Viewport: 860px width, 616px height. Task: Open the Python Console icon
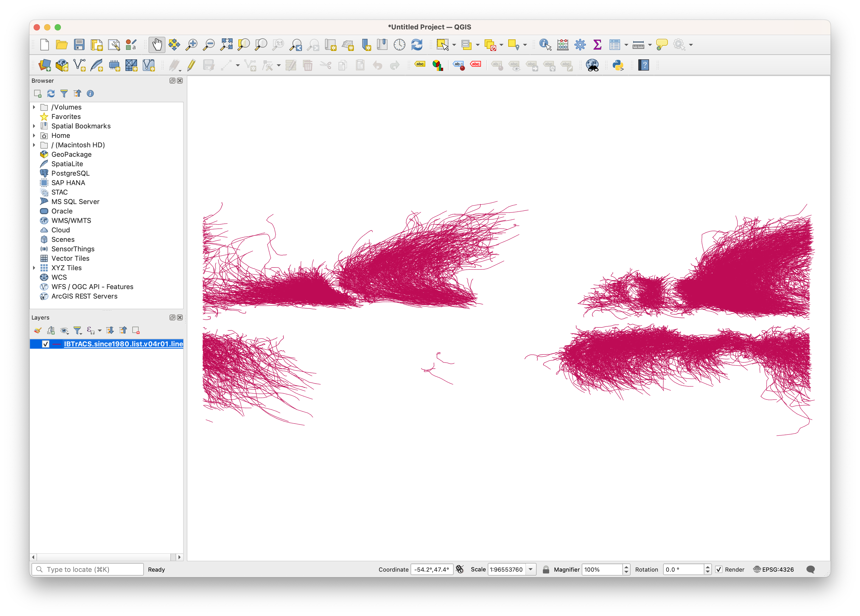(618, 65)
